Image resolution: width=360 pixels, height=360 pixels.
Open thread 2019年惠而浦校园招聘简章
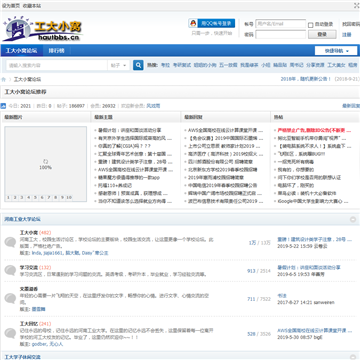[x=216, y=178]
